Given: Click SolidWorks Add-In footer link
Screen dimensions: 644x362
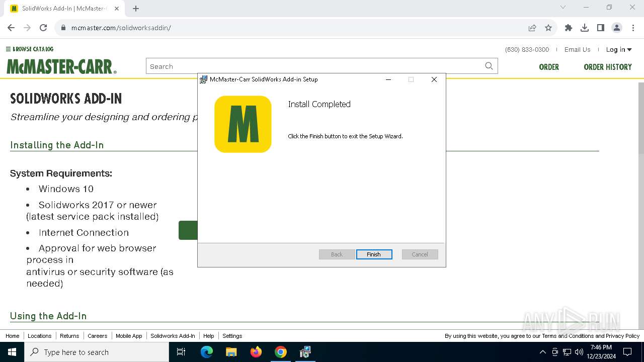Looking at the screenshot, I should 173,336.
